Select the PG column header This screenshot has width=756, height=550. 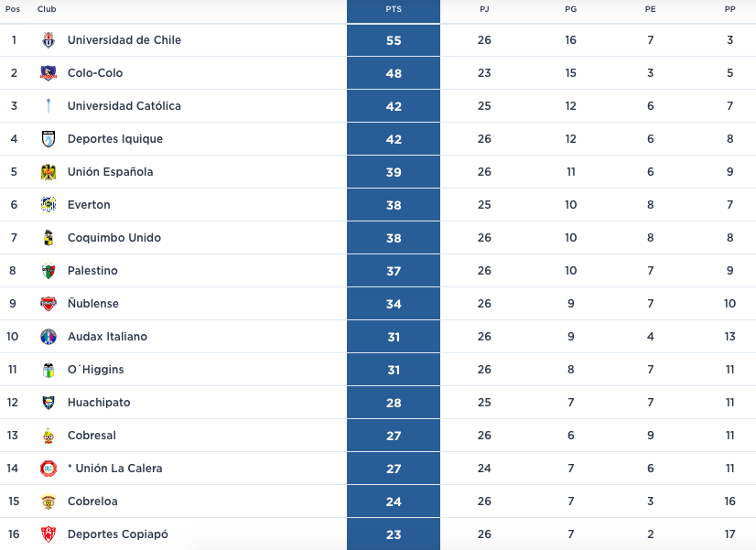pyautogui.click(x=570, y=9)
